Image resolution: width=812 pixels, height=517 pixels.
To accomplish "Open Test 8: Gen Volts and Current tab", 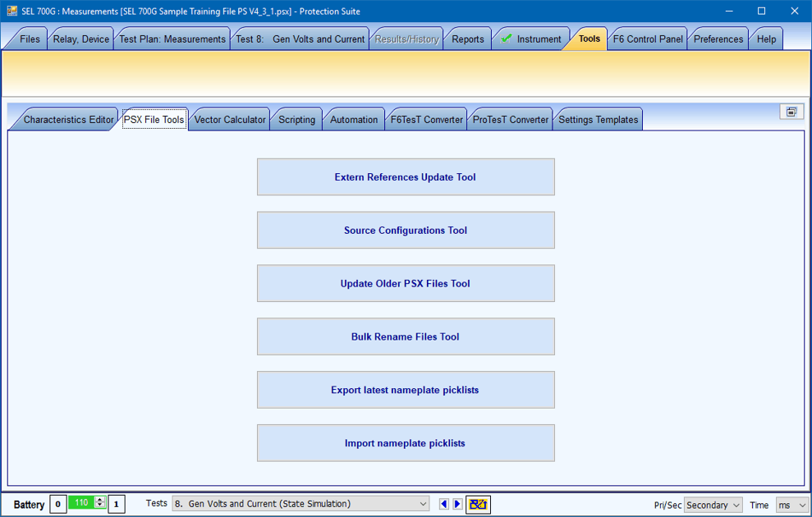I will click(300, 39).
